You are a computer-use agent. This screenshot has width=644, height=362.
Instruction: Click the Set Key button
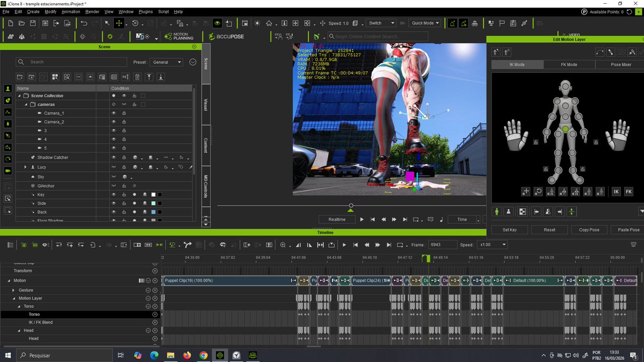coord(509,230)
